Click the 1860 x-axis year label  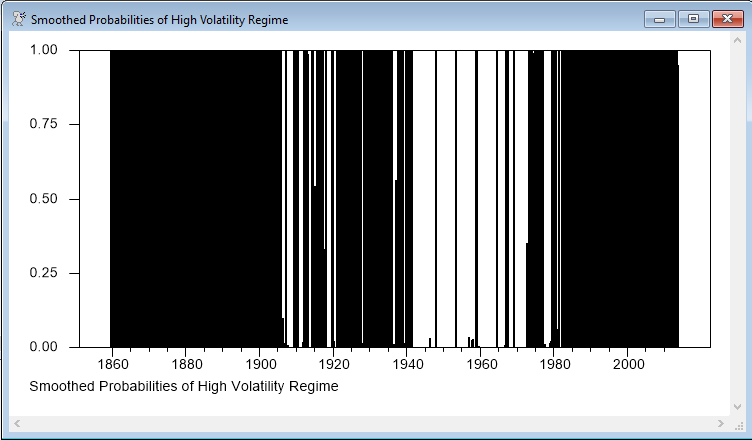coord(113,365)
